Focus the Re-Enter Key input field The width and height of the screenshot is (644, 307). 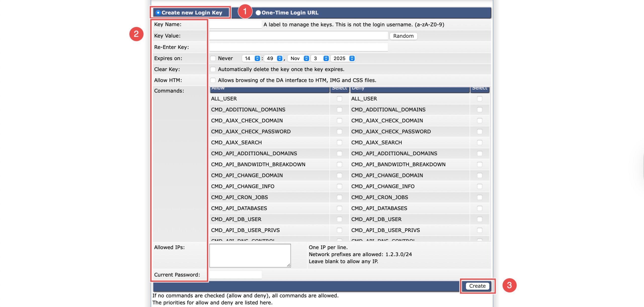click(298, 47)
